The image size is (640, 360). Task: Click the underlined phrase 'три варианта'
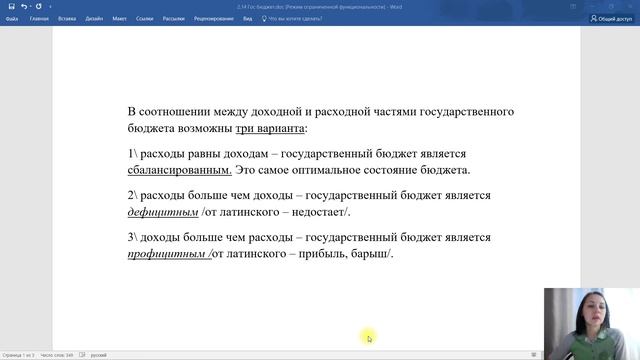click(270, 128)
